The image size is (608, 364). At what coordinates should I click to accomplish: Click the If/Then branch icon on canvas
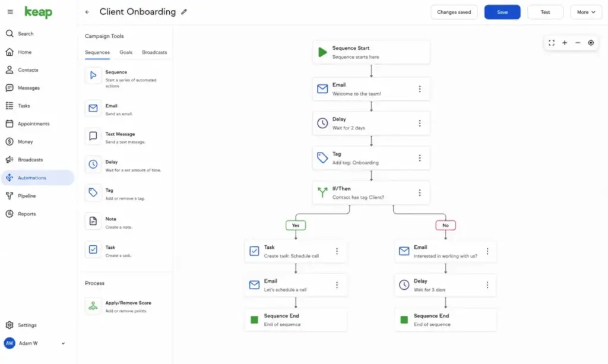click(322, 192)
